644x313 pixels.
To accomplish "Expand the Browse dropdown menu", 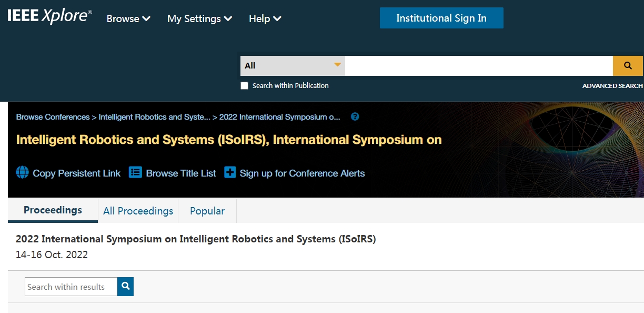I will click(128, 18).
